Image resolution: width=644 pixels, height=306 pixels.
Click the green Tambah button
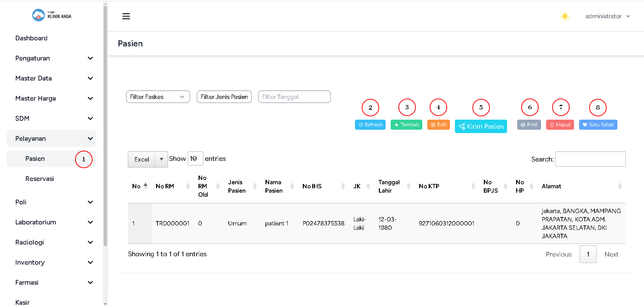tap(406, 125)
